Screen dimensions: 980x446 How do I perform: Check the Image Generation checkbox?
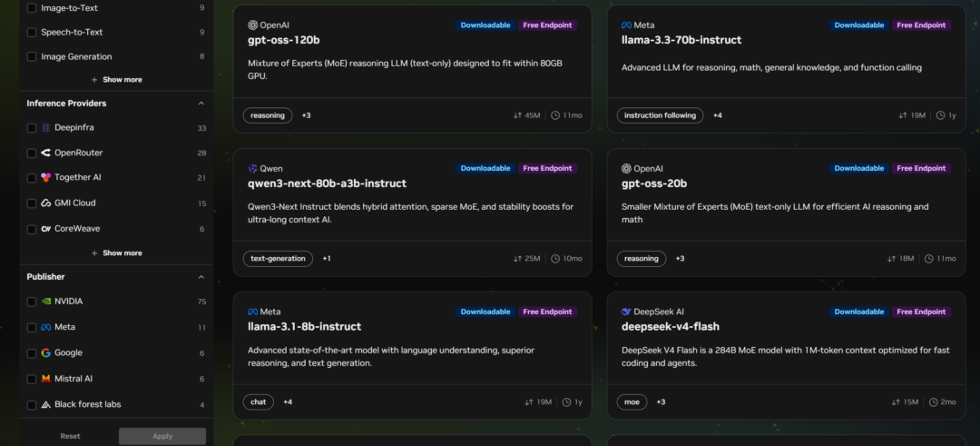[31, 57]
